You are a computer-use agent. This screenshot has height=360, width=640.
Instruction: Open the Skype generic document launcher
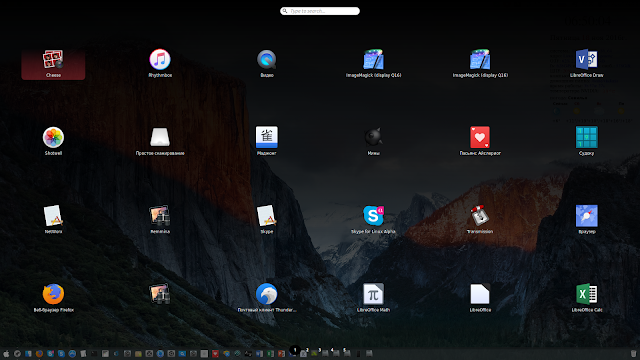click(x=267, y=216)
